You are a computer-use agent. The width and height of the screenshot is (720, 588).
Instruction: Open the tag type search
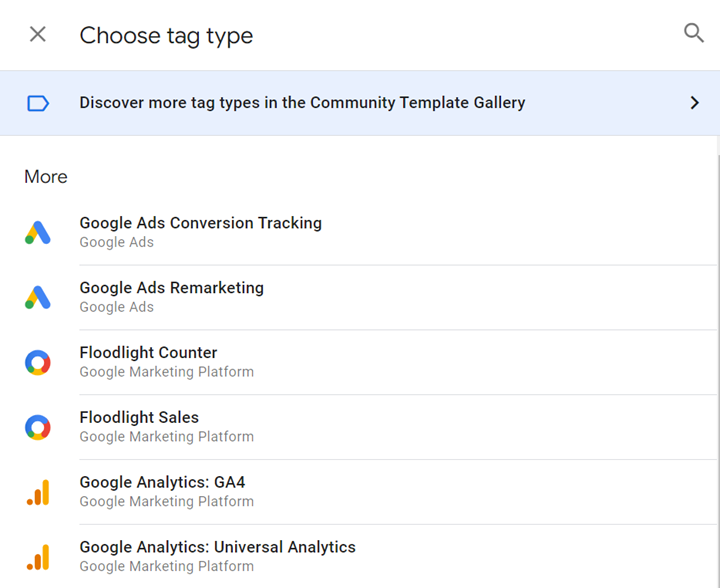(x=694, y=34)
